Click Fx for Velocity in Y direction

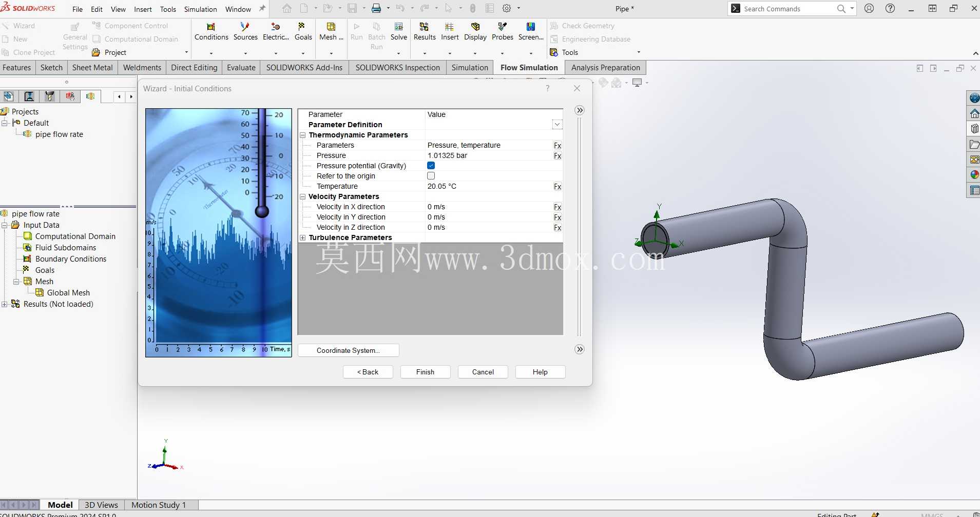[x=558, y=217]
